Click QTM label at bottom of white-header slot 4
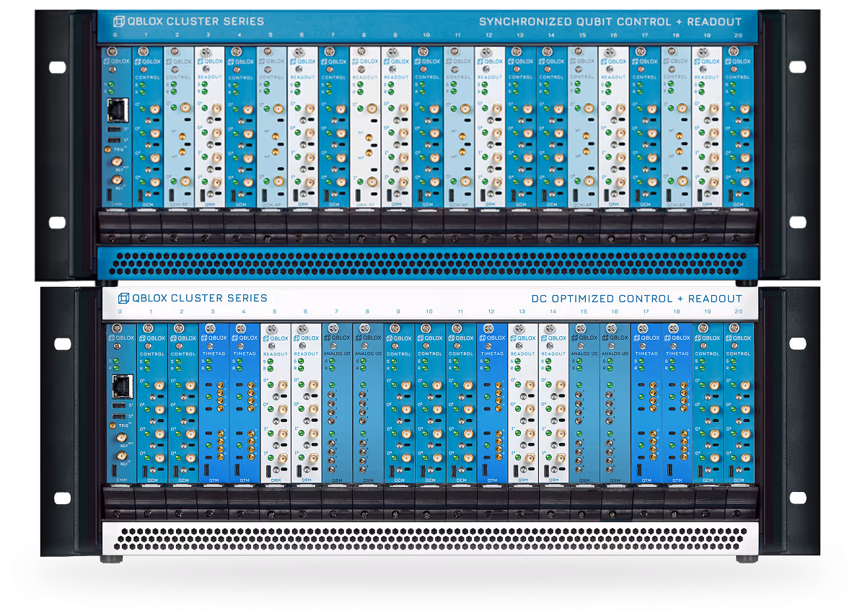This screenshot has height=616, width=860. pos(245,480)
